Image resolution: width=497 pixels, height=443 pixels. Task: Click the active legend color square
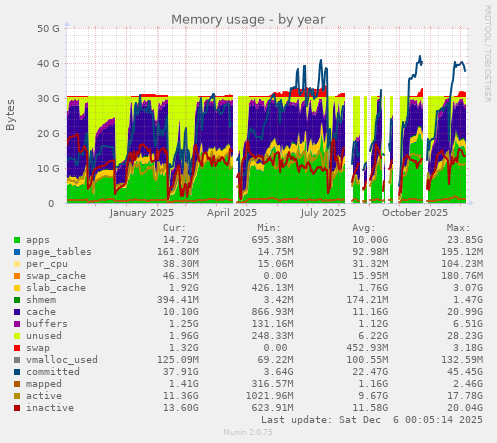pyautogui.click(x=17, y=396)
